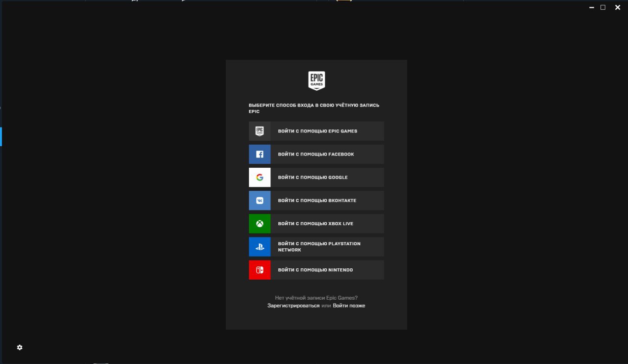Log in via PlayStation Network
The width and height of the screenshot is (628, 364).
[316, 247]
